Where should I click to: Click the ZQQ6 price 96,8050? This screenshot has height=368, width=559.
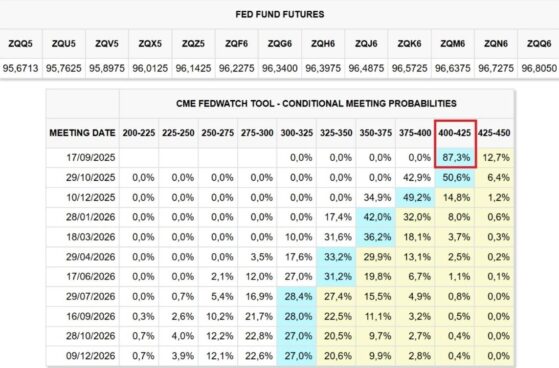(x=539, y=68)
